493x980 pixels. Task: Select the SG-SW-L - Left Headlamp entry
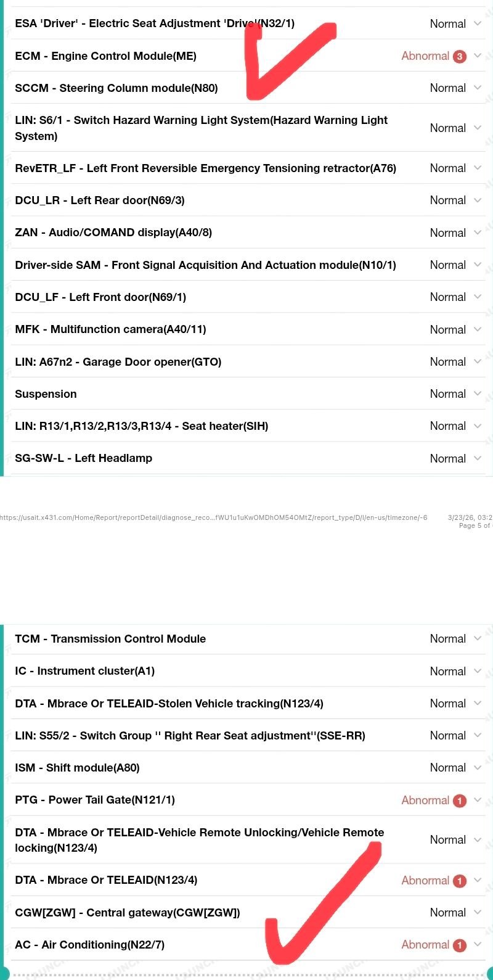click(83, 458)
